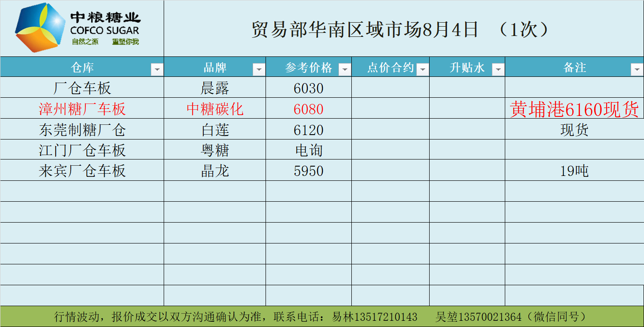The height and width of the screenshot is (327, 644).
Task: Open the 仓库 column filter dropdown
Action: point(157,69)
